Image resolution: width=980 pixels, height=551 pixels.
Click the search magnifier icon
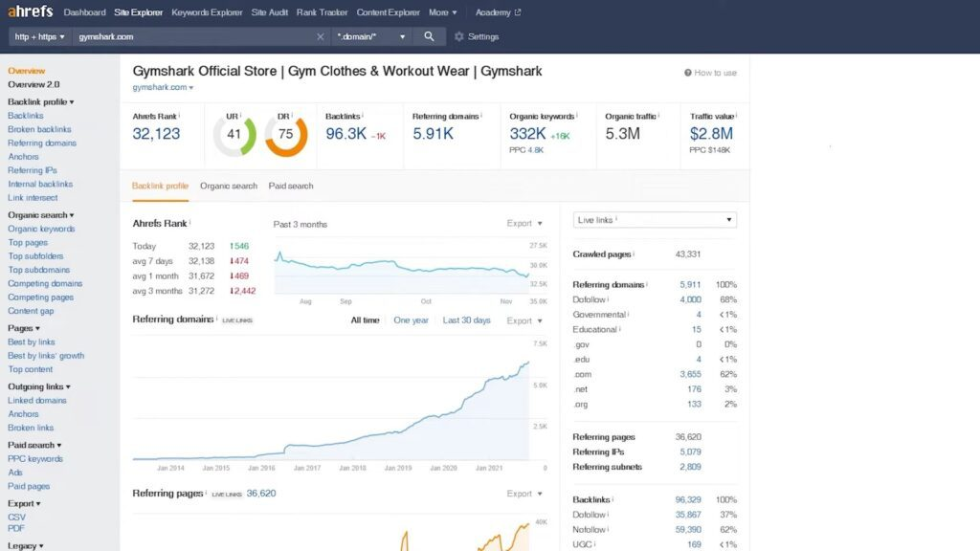point(429,36)
